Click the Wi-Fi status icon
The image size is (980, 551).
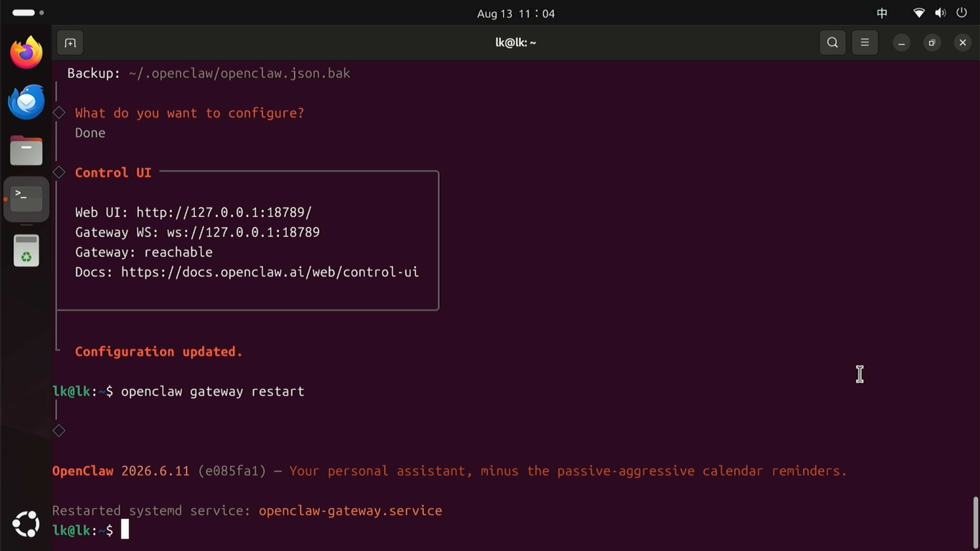coord(919,13)
